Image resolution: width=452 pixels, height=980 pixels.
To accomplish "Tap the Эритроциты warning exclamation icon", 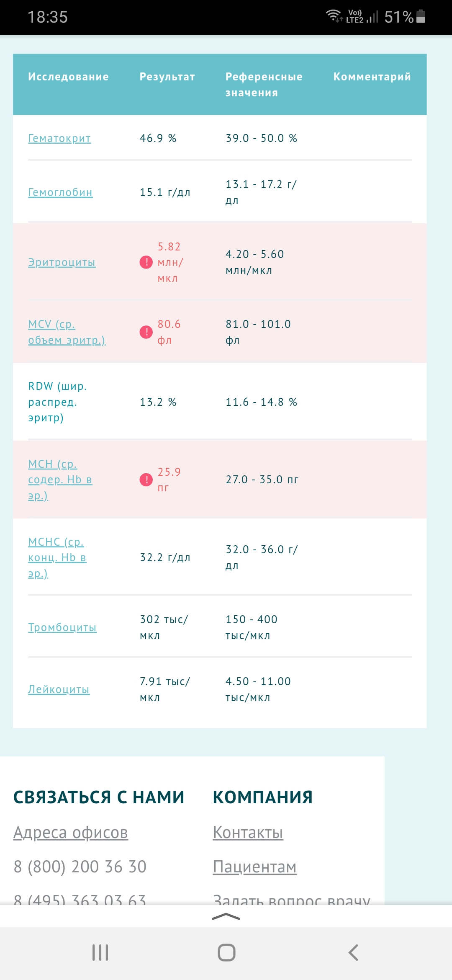I will coord(146,262).
